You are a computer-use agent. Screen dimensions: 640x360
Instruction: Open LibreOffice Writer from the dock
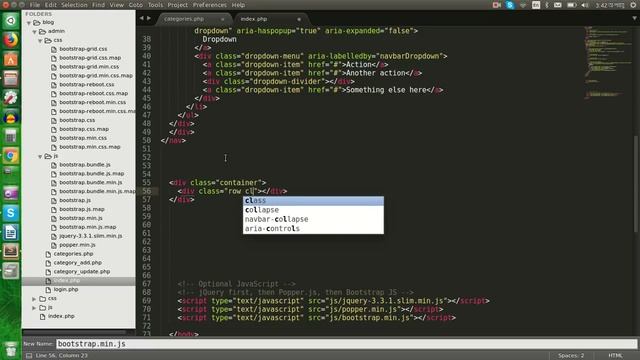point(11,232)
